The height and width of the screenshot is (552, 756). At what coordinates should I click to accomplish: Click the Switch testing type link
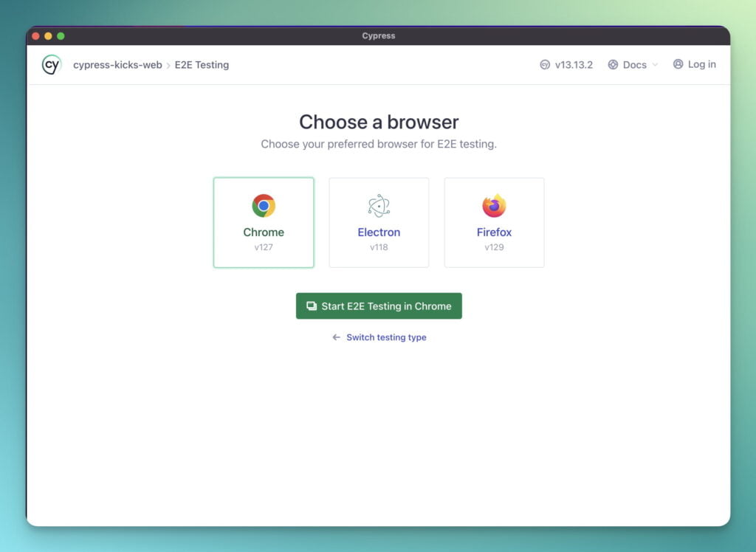(386, 337)
